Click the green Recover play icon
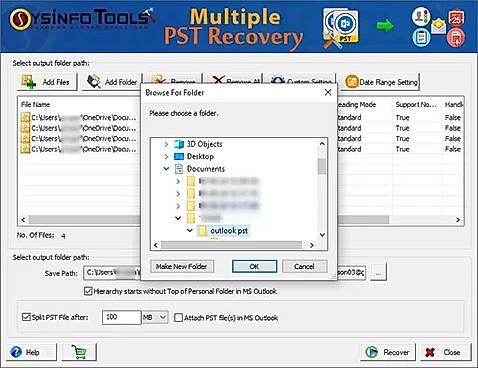 (x=371, y=352)
